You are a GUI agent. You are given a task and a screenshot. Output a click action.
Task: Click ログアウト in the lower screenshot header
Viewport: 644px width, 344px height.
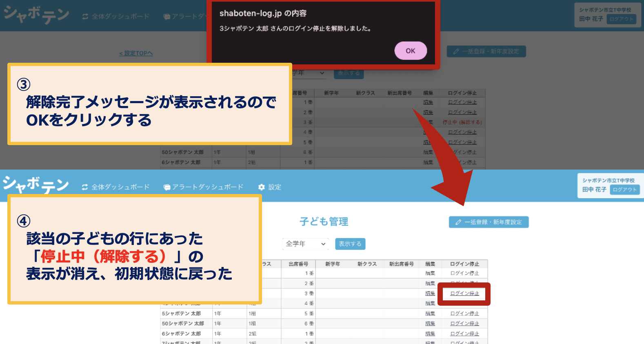[x=624, y=190]
